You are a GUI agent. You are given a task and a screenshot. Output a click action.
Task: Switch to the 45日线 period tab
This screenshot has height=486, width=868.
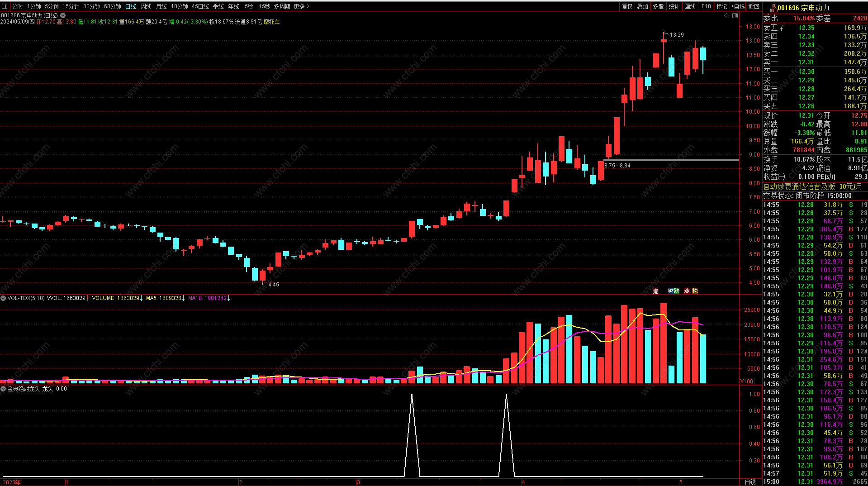(200, 6)
